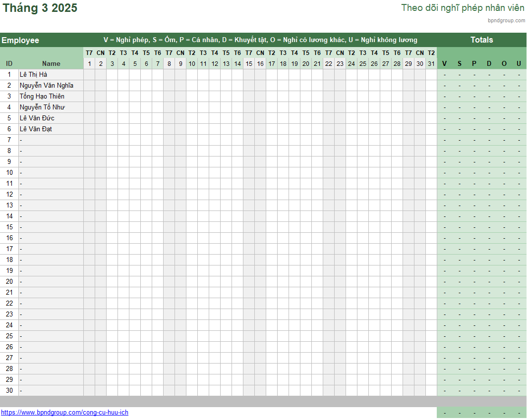The height and width of the screenshot is (420, 527).
Task: Click the 'U' totals column header
Action: click(x=519, y=64)
